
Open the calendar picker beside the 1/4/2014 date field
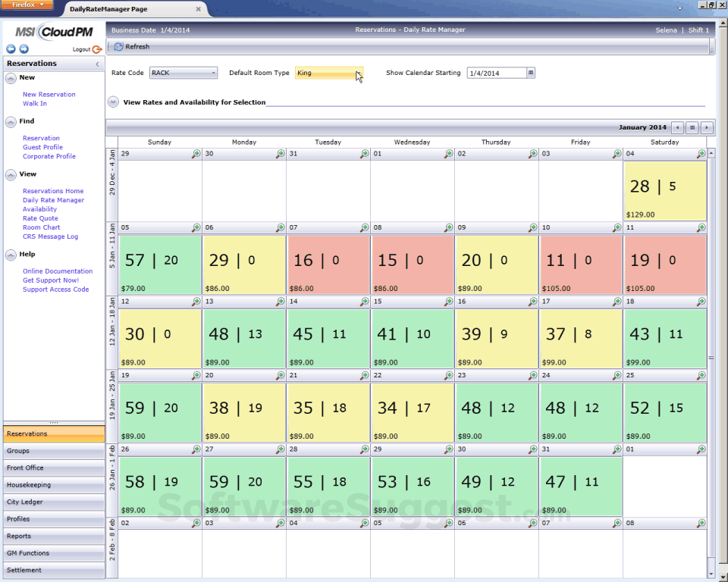531,73
